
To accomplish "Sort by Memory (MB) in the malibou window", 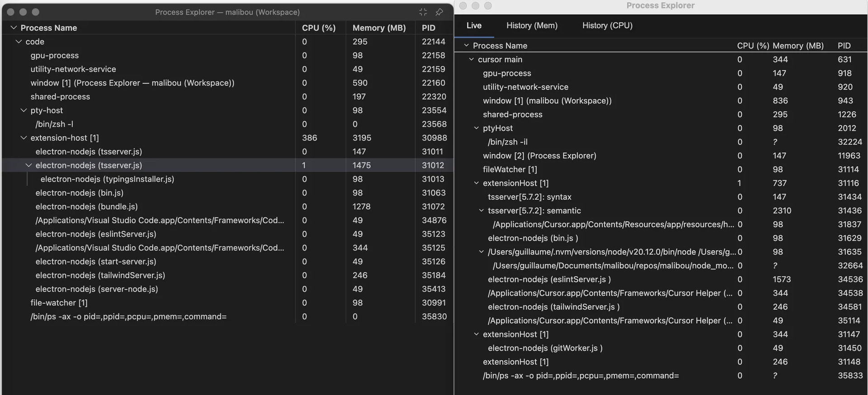I will [379, 28].
